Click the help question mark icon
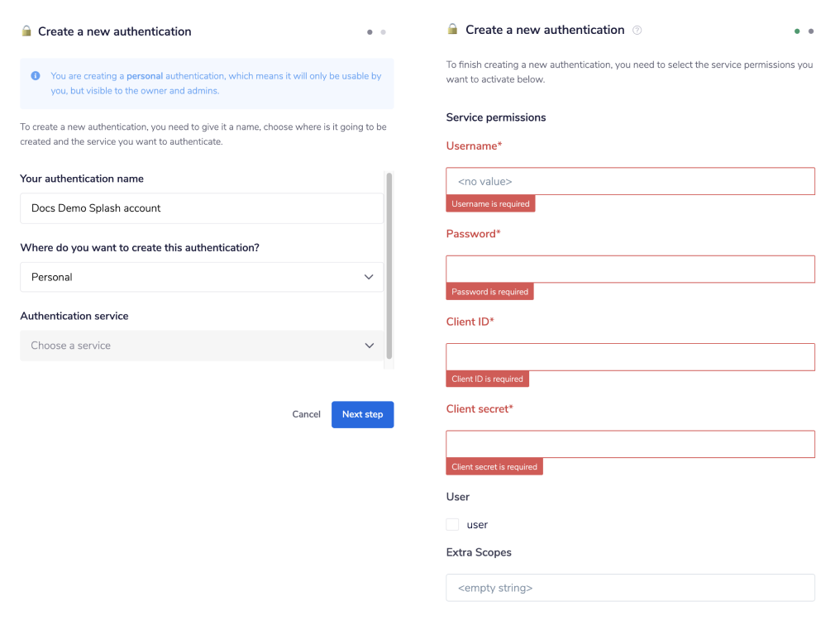This screenshot has height=625, width=840. coord(637,31)
